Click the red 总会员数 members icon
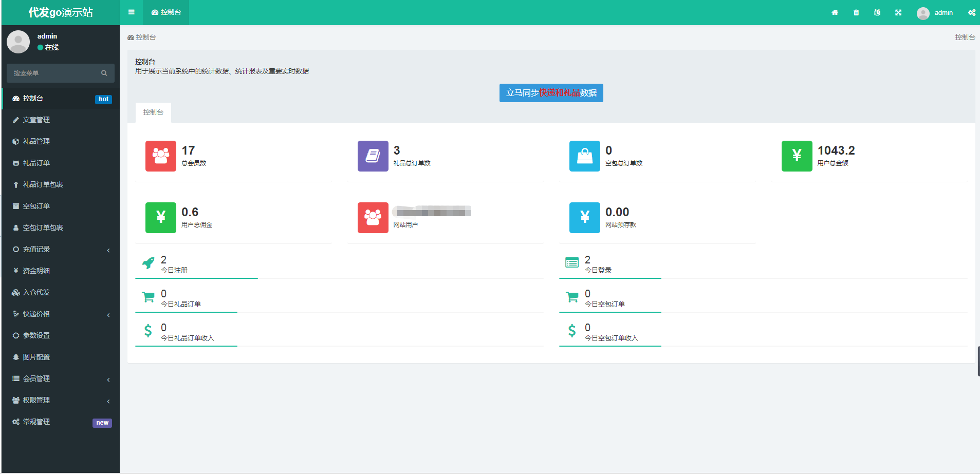The image size is (980, 474). 161,156
